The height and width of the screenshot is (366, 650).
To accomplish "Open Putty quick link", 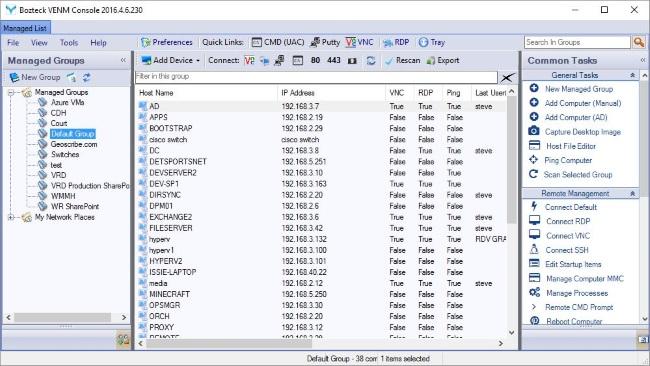I will 325,42.
